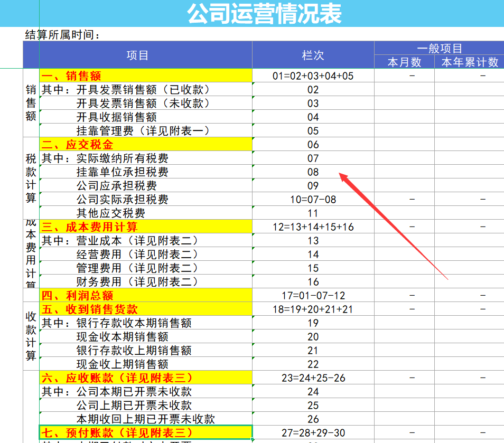
Task: Click the formula cell 01=02+03+04+05
Action: click(x=313, y=76)
